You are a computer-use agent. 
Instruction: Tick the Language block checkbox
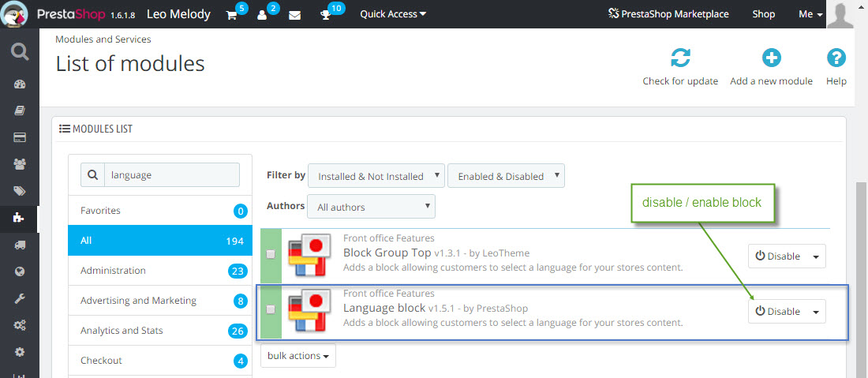coord(270,309)
